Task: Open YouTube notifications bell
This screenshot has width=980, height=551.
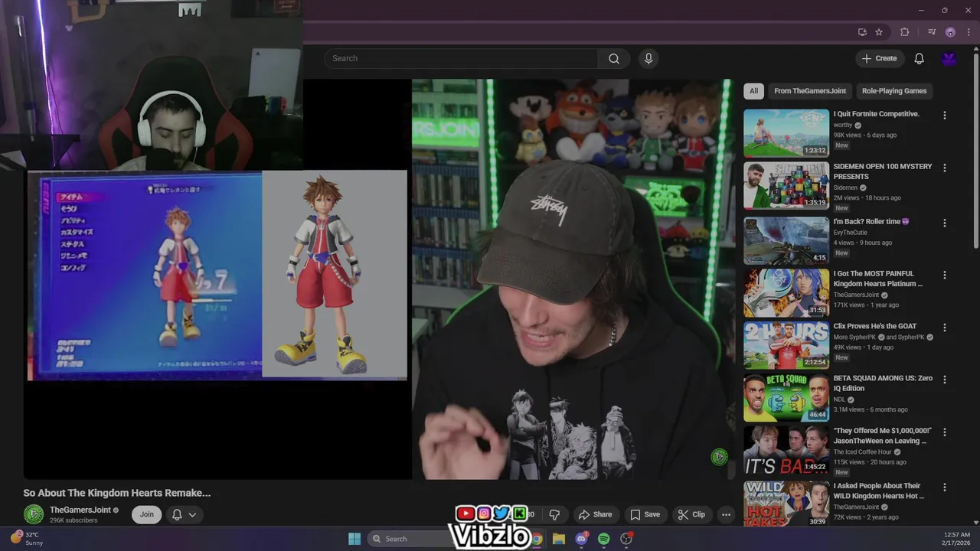Action: 919,59
